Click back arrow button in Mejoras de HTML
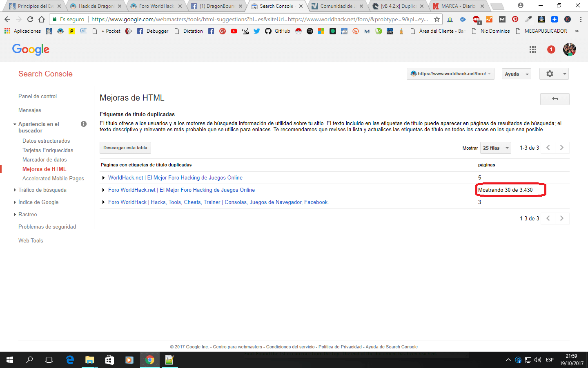This screenshot has width=588, height=368. 555,99
